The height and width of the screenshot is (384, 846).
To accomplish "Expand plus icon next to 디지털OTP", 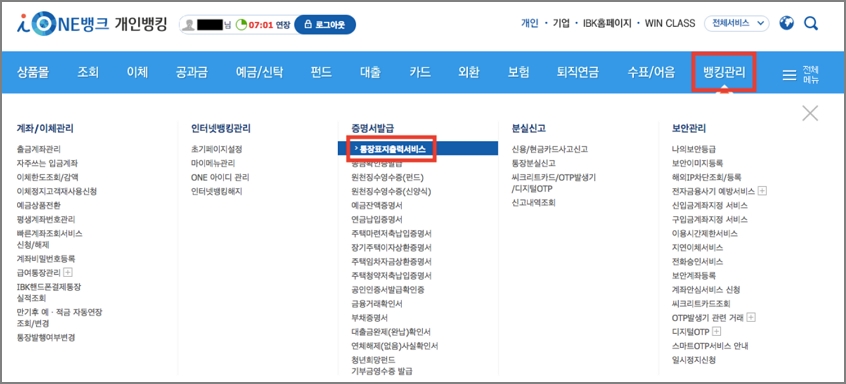I will click(x=717, y=331).
